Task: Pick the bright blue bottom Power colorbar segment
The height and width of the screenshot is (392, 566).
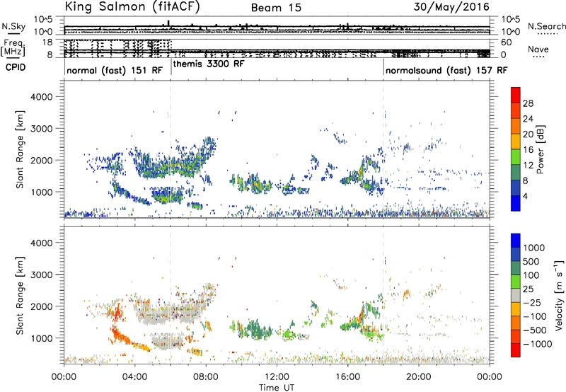Action: tap(516, 203)
